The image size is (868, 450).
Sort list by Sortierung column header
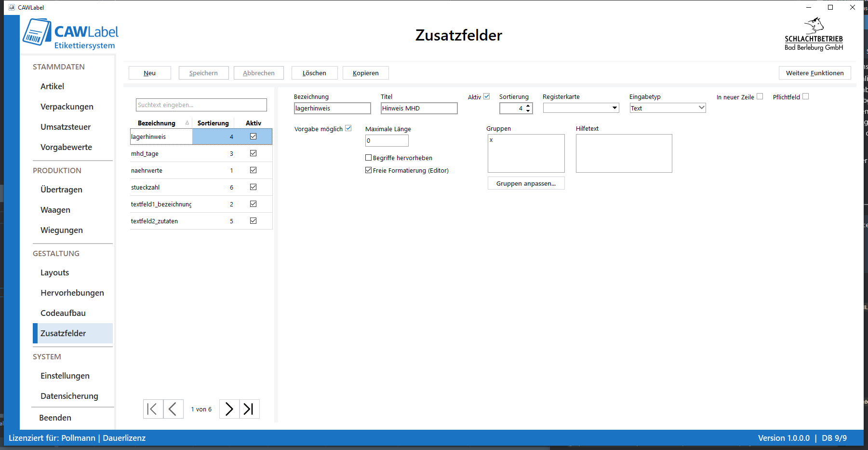213,123
